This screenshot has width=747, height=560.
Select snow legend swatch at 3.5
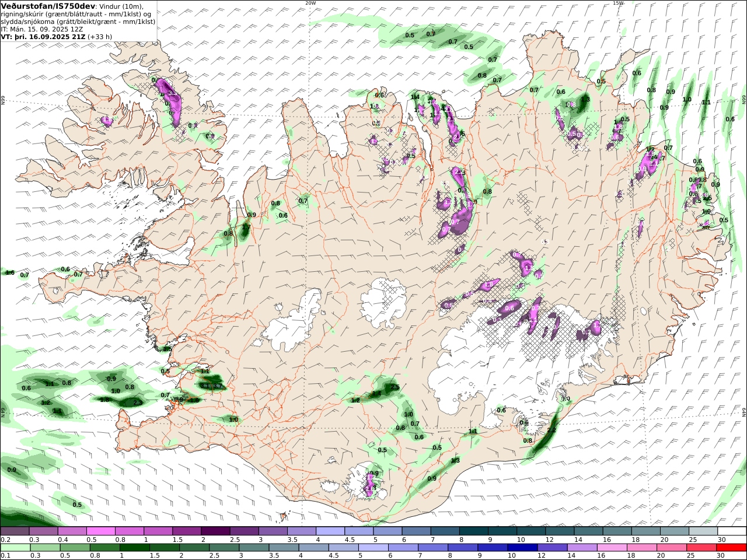[x=301, y=531]
